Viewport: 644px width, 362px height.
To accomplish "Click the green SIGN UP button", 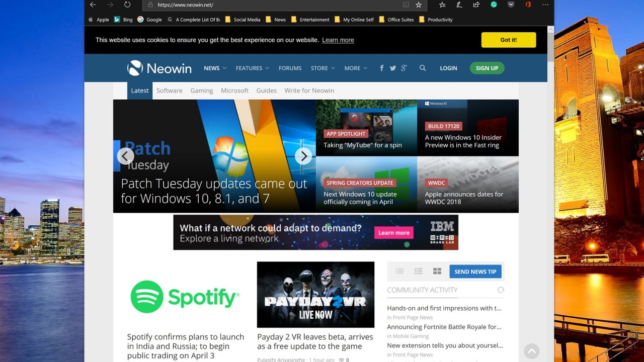I will click(487, 68).
